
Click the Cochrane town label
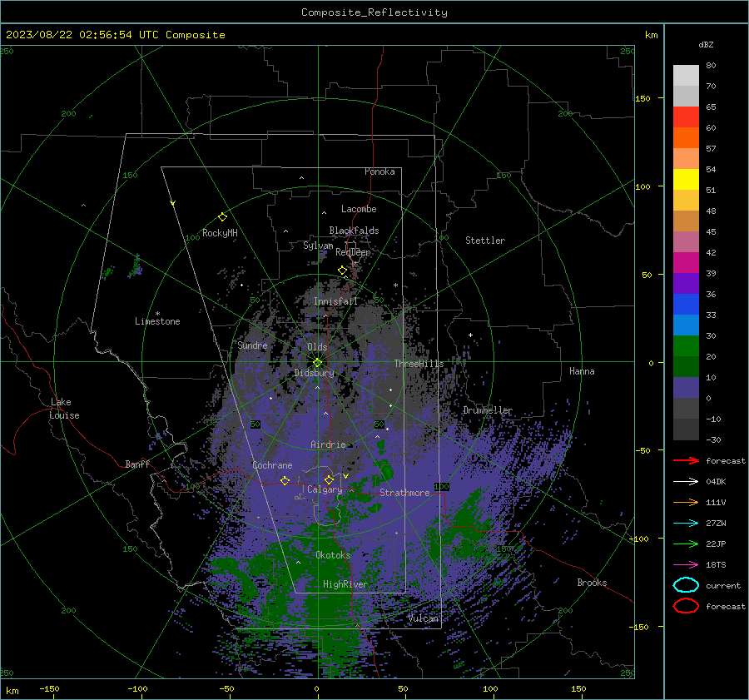click(272, 465)
